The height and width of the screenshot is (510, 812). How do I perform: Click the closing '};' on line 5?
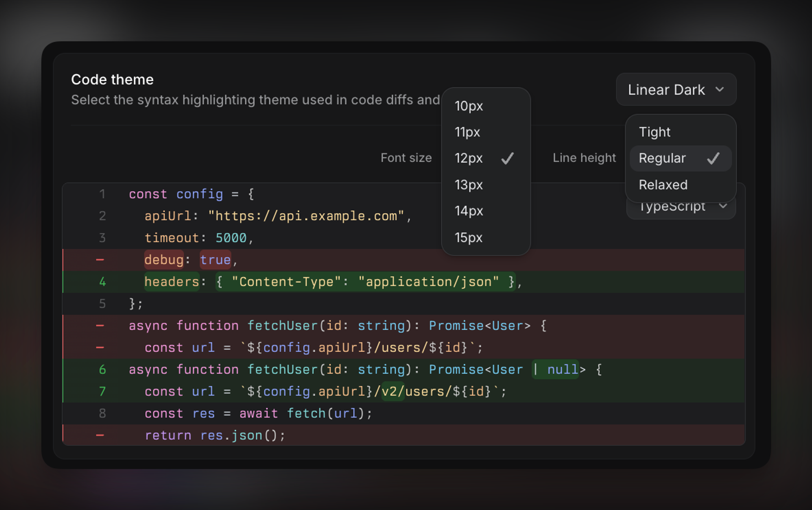click(136, 304)
